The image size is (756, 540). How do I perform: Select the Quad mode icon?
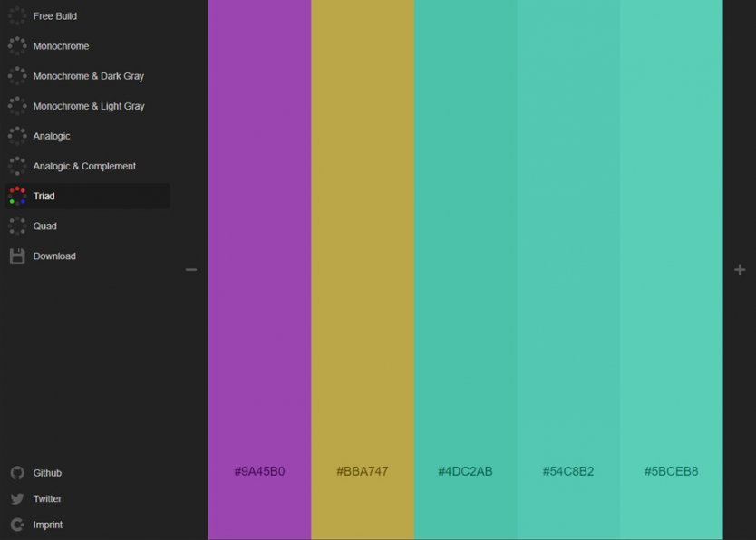click(16, 226)
